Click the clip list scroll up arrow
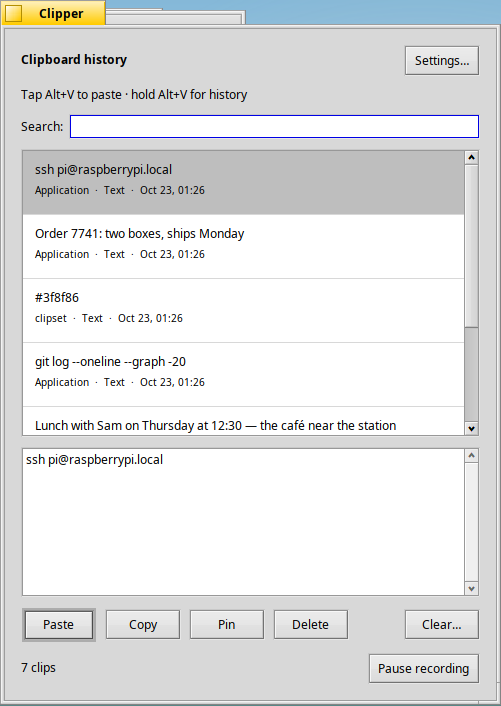This screenshot has height=706, width=501. [471, 158]
